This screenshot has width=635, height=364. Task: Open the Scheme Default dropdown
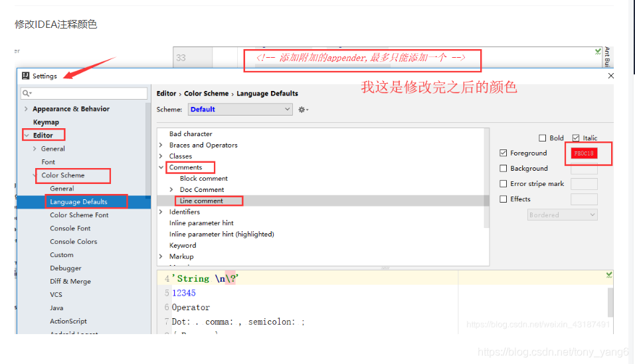[240, 110]
